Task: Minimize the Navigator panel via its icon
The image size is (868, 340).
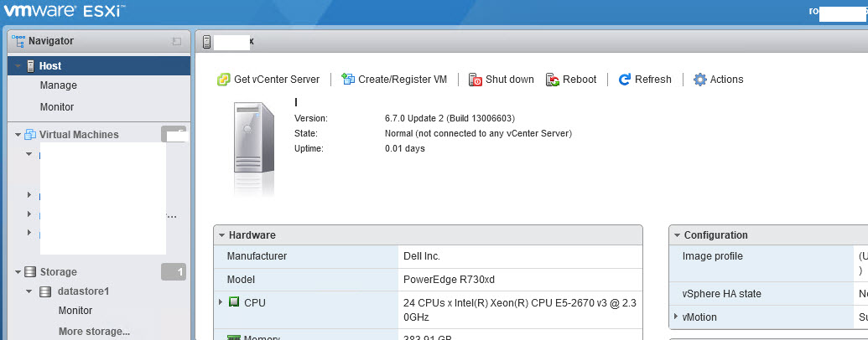Action: point(177,41)
